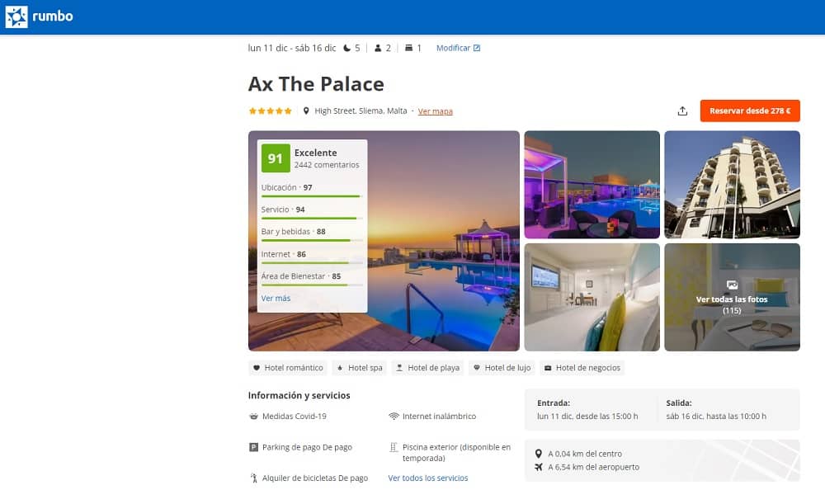Open the Ver mapa link
This screenshot has width=825, height=504.
pos(435,111)
